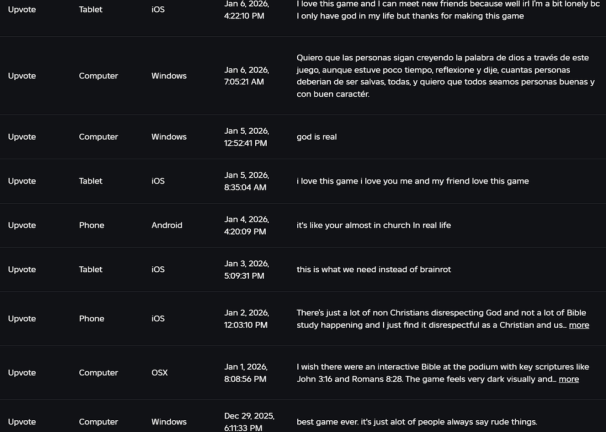Image resolution: width=606 pixels, height=432 pixels.
Task: Click Phone device cell in the Jan 2 row
Action: [x=93, y=319]
